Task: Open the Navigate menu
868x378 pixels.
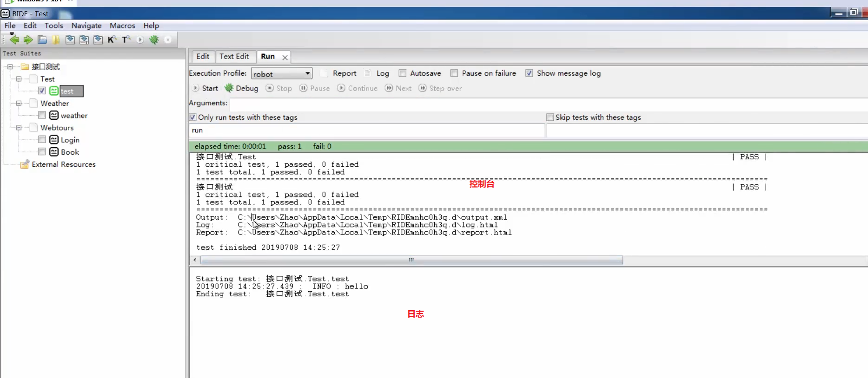Action: pyautogui.click(x=86, y=26)
